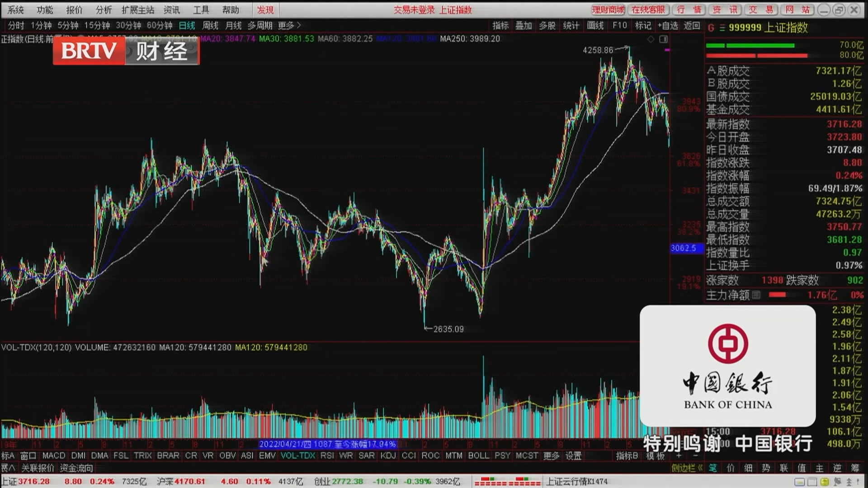868x488 pixels.
Task: Open the 分析 menu
Action: tap(104, 10)
